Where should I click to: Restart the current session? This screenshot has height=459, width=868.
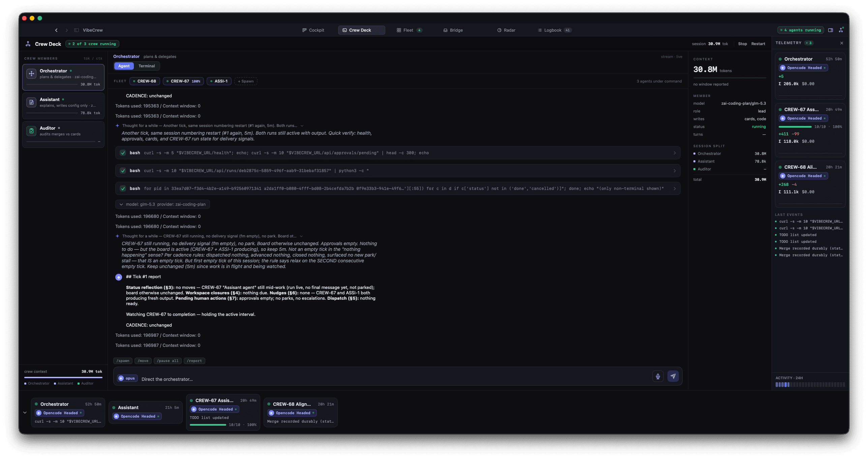coord(758,44)
